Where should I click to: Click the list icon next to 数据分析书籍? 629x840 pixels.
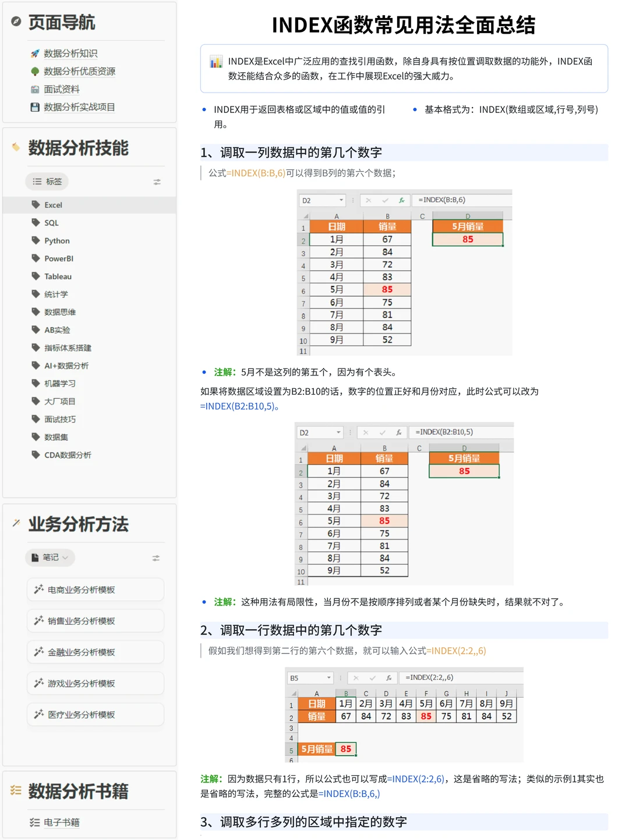[x=16, y=791]
